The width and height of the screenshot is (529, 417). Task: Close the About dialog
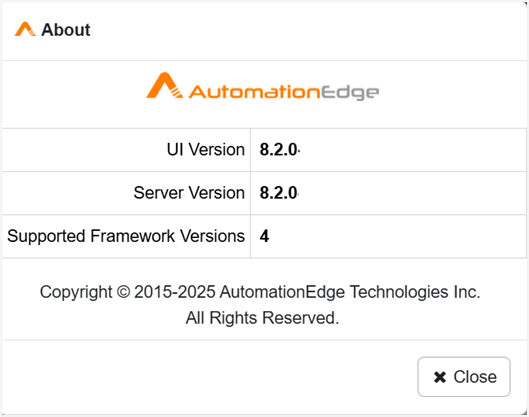[x=464, y=377]
